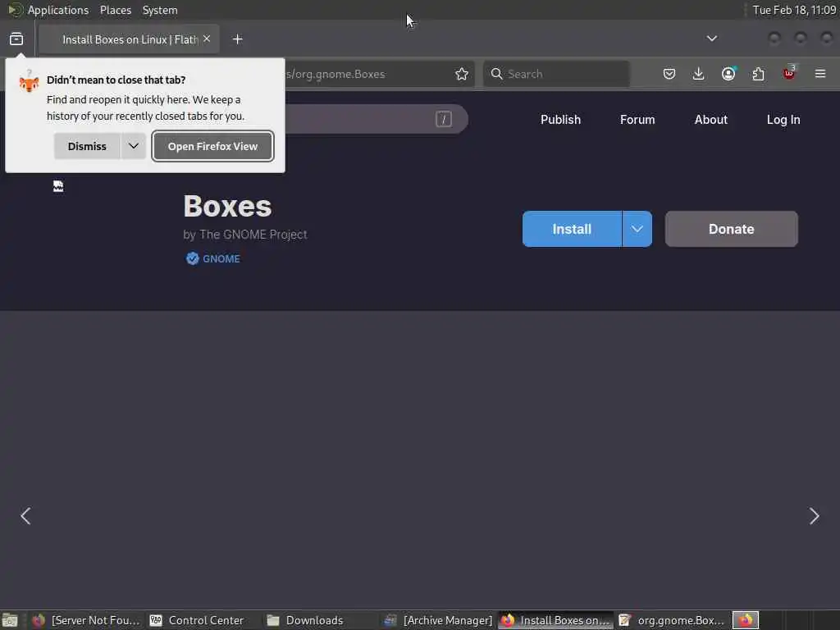Image resolution: width=840 pixels, height=630 pixels.
Task: Show next screenshot with right arrow
Action: pos(814,516)
